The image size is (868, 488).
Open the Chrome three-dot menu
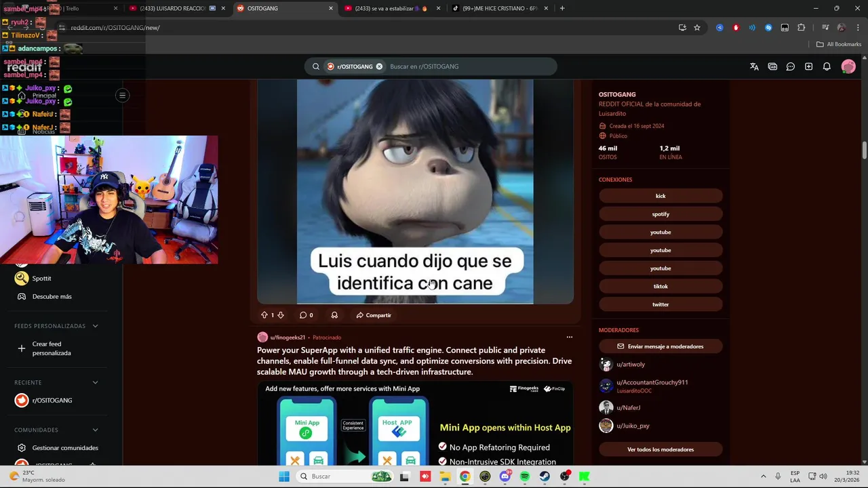point(859,28)
